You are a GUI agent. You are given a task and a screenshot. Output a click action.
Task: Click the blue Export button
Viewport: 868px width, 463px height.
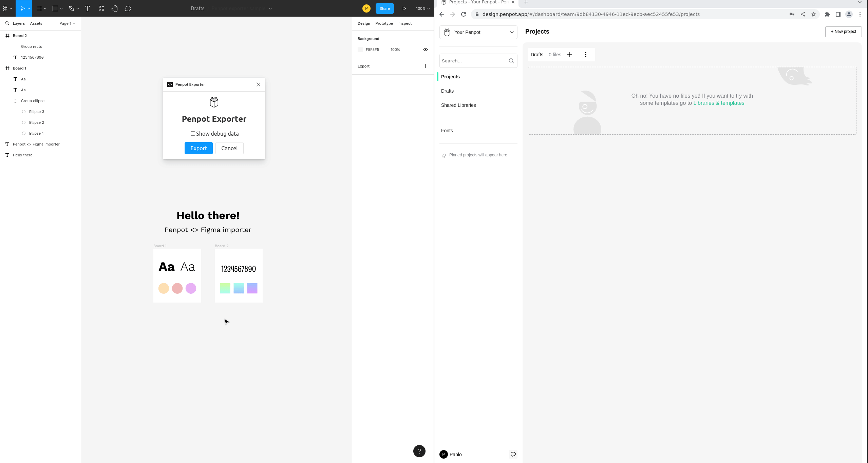[x=199, y=148]
